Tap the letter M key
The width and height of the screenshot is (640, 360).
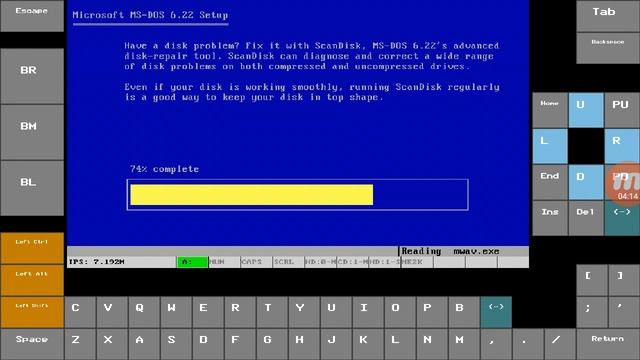pos(464,344)
